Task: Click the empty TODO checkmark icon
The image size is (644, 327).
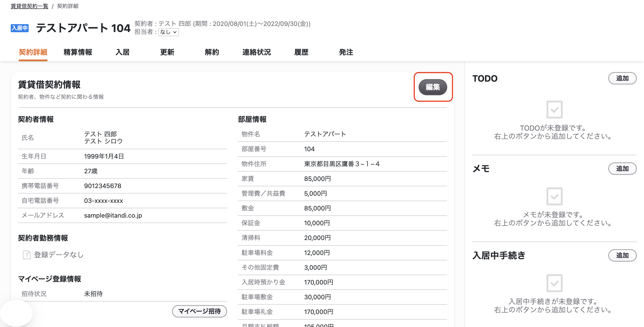Action: pyautogui.click(x=554, y=110)
